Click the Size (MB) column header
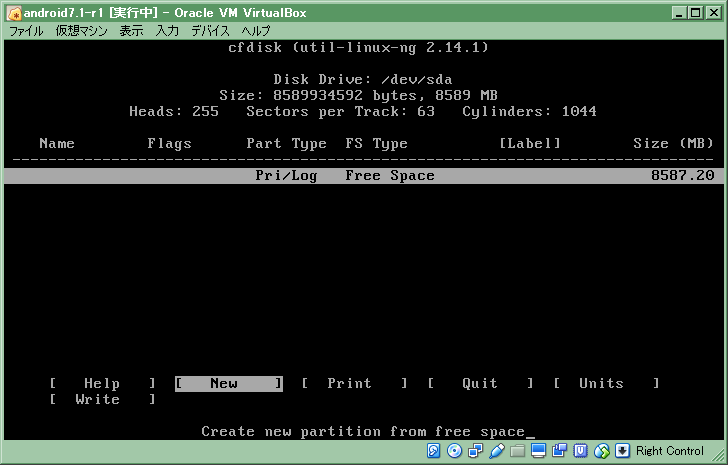 coord(673,143)
